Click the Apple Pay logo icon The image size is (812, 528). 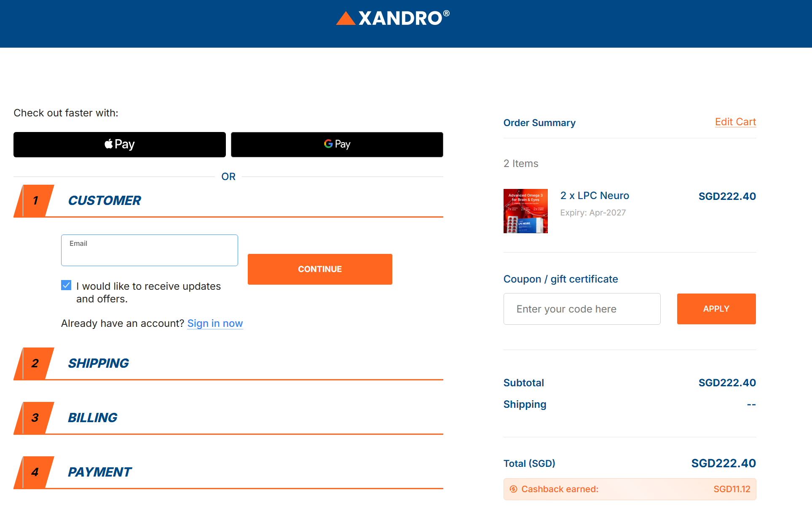coord(109,144)
